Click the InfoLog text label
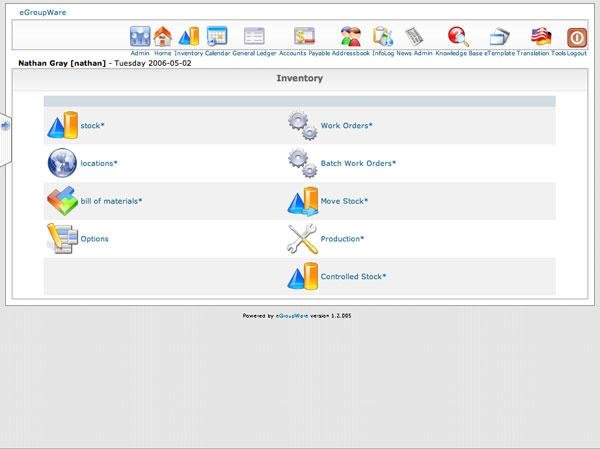 383,53
